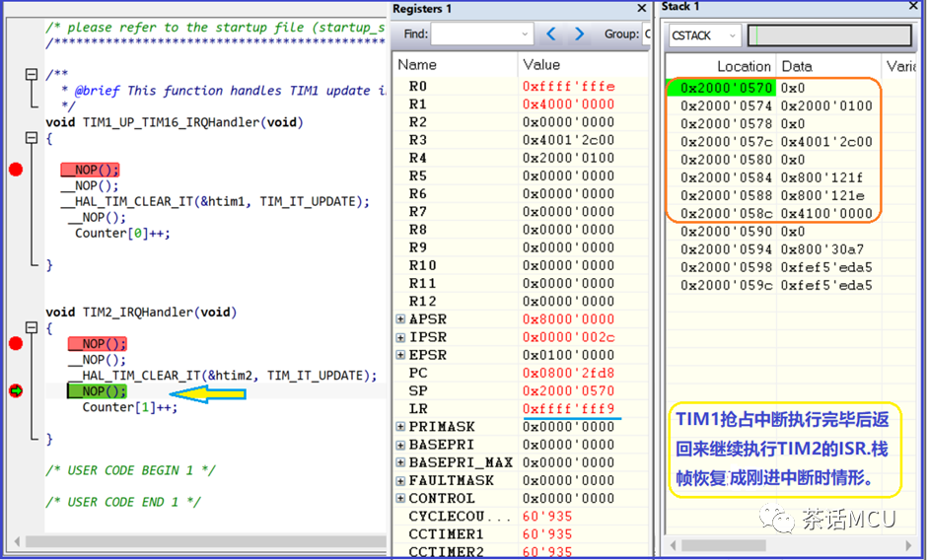
Task: Close the Registers 1 panel
Action: (641, 8)
